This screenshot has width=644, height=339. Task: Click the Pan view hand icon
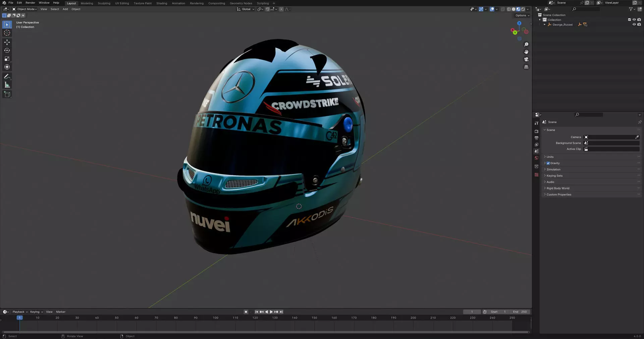point(526,52)
